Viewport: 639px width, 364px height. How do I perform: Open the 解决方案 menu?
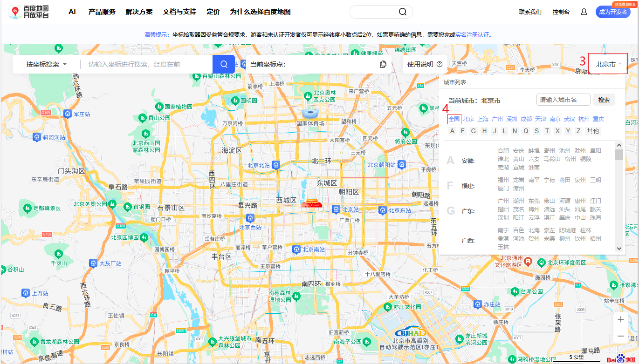coord(139,12)
